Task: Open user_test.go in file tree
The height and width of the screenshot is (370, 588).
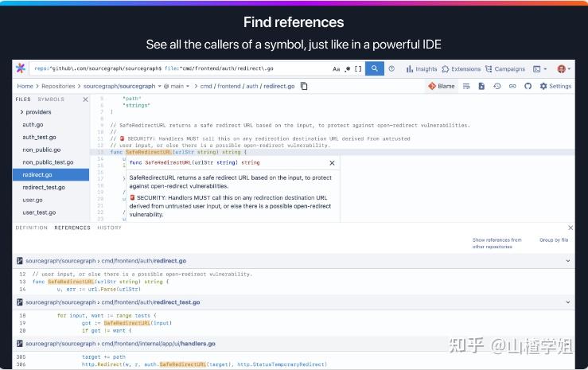Action: point(39,212)
